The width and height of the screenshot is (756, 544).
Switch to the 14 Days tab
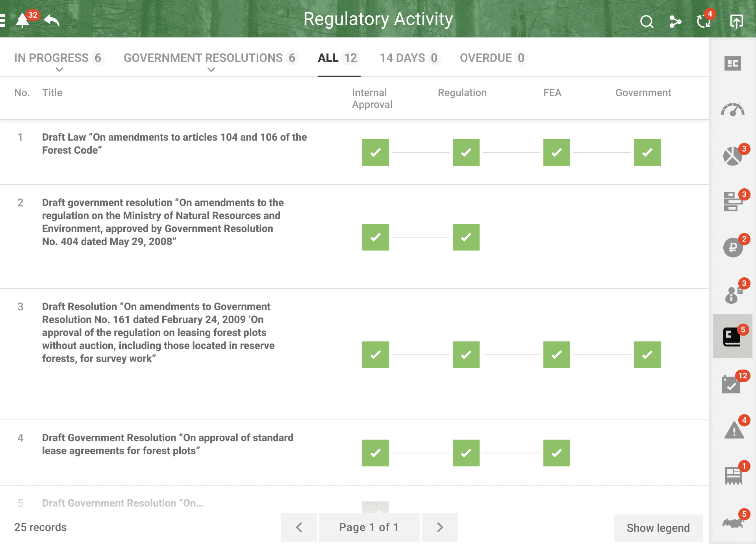(x=409, y=58)
